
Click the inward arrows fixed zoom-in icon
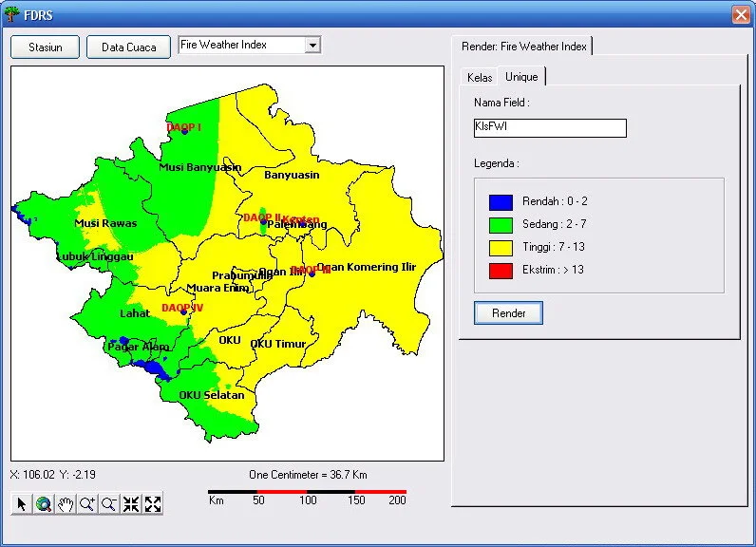click(131, 504)
